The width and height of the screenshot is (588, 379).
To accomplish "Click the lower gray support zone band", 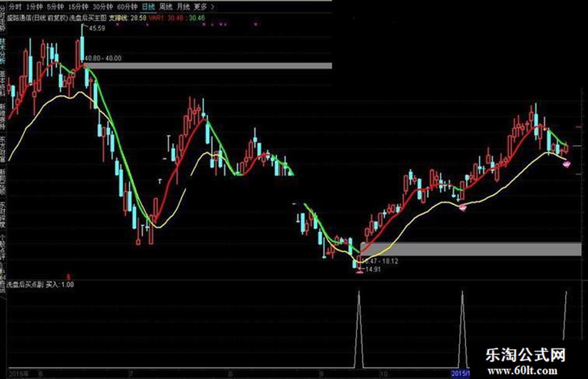I will click(470, 249).
